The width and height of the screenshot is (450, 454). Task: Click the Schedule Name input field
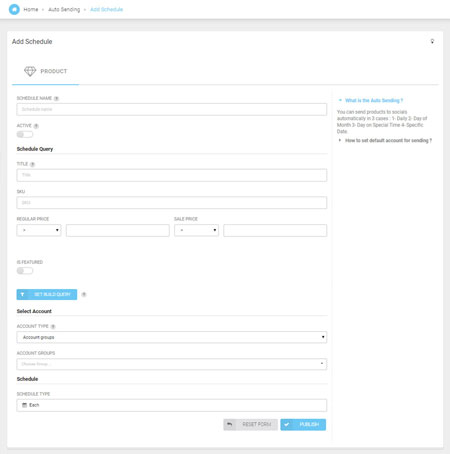tap(172, 109)
